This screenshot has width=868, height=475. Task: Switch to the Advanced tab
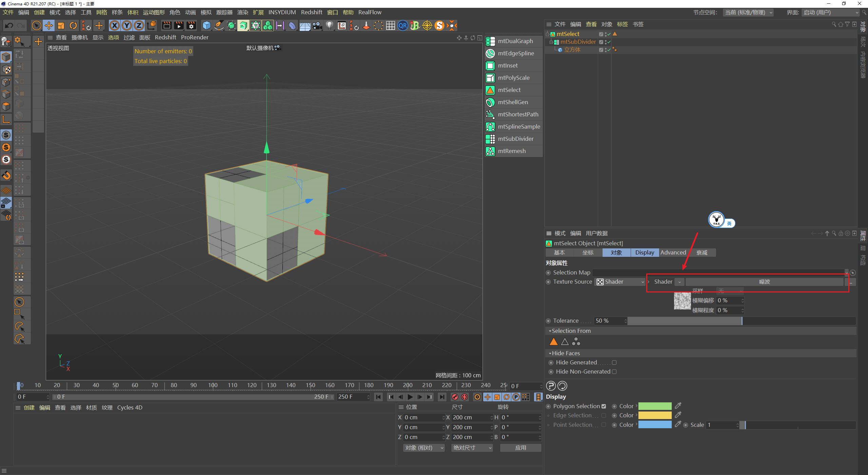673,252
